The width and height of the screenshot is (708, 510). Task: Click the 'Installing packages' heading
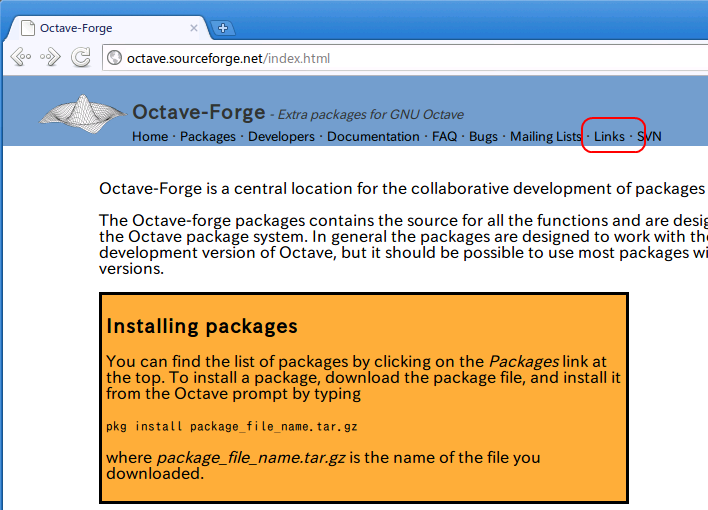pos(202,326)
